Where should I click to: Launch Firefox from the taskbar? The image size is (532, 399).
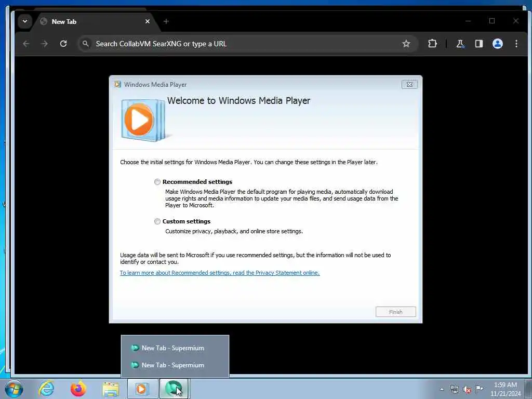click(x=78, y=389)
